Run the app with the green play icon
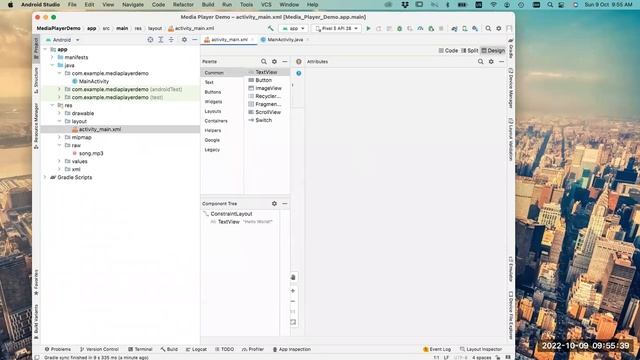 coord(368,29)
